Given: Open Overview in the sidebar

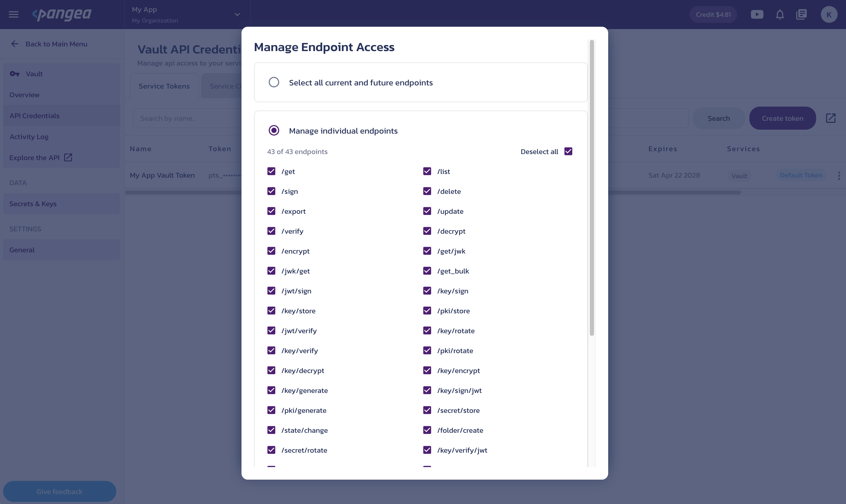Looking at the screenshot, I should [x=62, y=95].
